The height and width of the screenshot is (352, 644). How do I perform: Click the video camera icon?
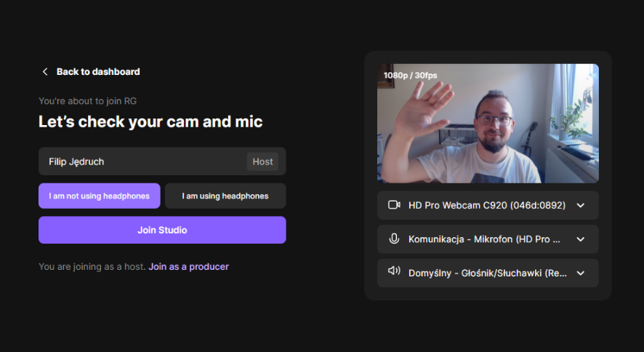[394, 205]
